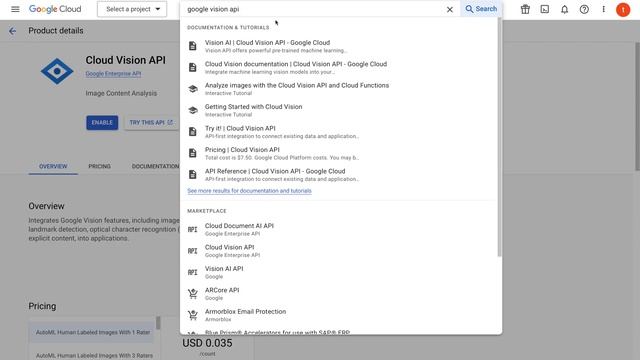The width and height of the screenshot is (640, 360).
Task: Open the Google Enterprise API link
Action: coord(113,74)
